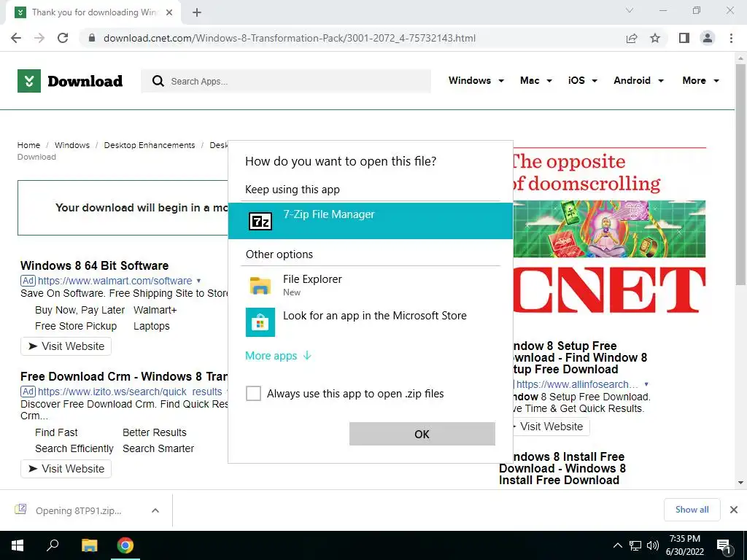Open Chrome three-dot menu
The image size is (747, 560).
pos(731,38)
